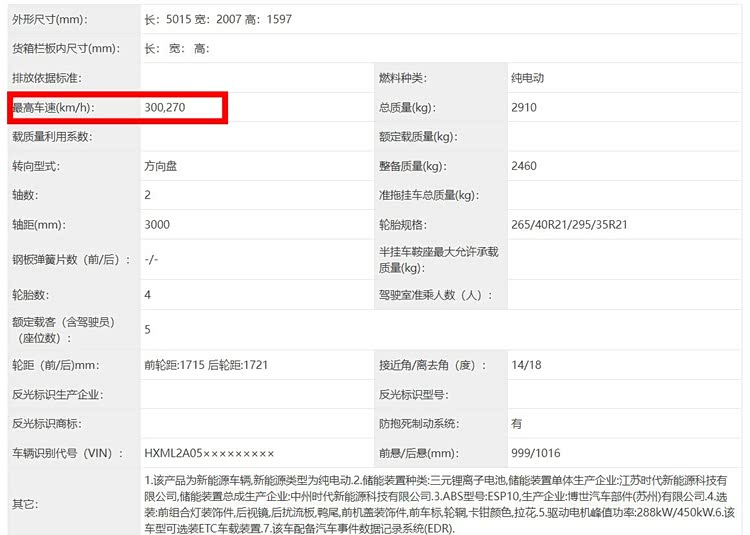Select the VIN code HXML2A05×××××××××
This screenshot has width=750, height=535.
[209, 453]
